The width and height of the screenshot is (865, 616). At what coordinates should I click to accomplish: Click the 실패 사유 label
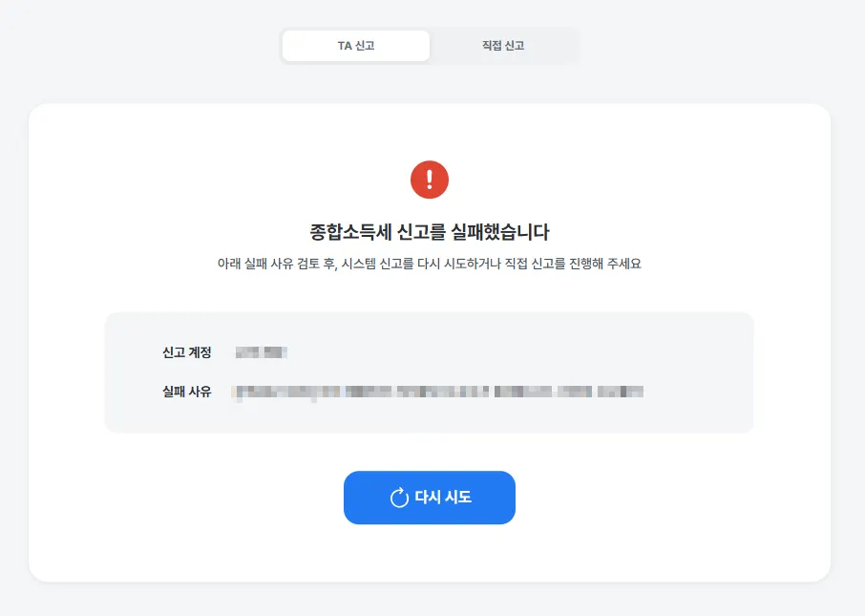pyautogui.click(x=186, y=392)
